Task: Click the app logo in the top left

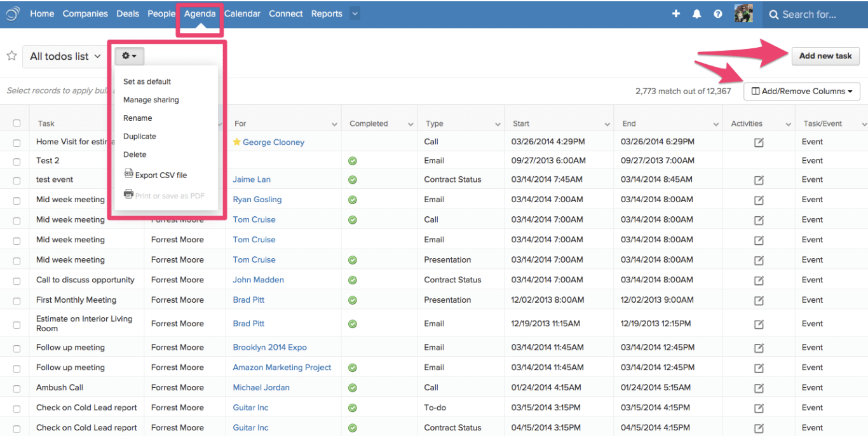Action: coord(12,13)
